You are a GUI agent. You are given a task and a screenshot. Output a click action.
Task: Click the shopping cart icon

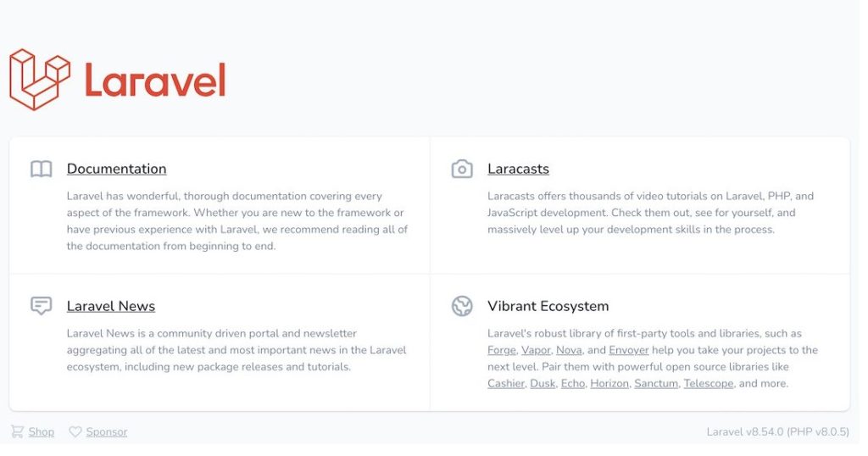click(x=17, y=431)
